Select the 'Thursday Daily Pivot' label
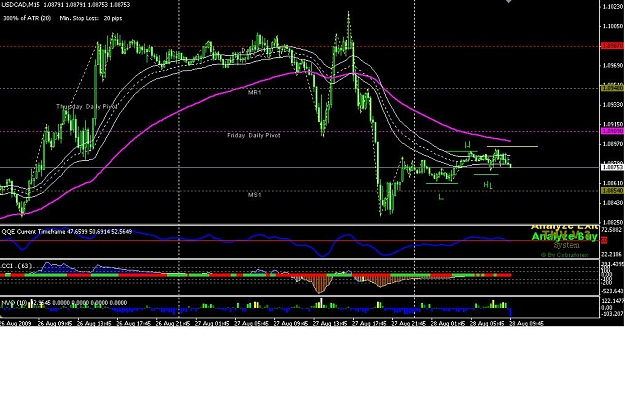Viewport: 625px width, 398px height. point(87,106)
